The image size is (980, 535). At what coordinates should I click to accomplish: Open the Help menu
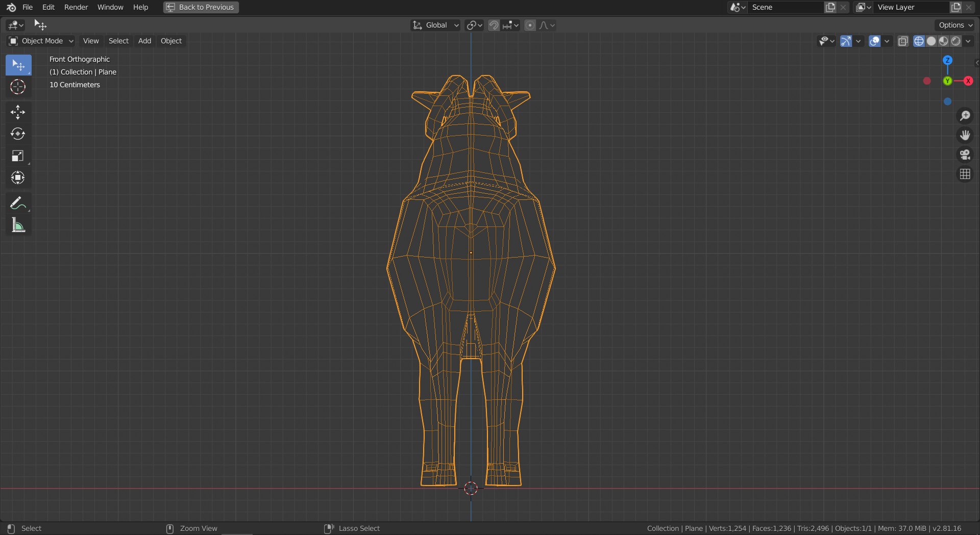(140, 7)
